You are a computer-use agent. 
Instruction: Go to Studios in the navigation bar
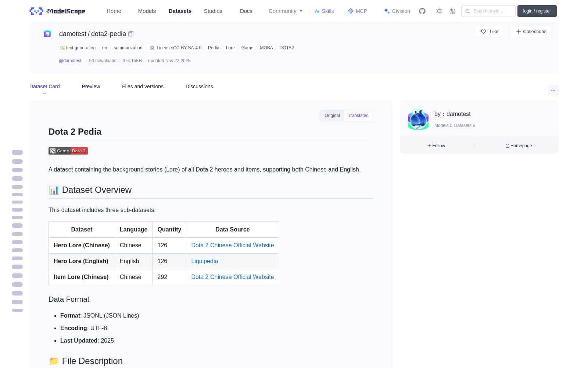click(x=213, y=11)
